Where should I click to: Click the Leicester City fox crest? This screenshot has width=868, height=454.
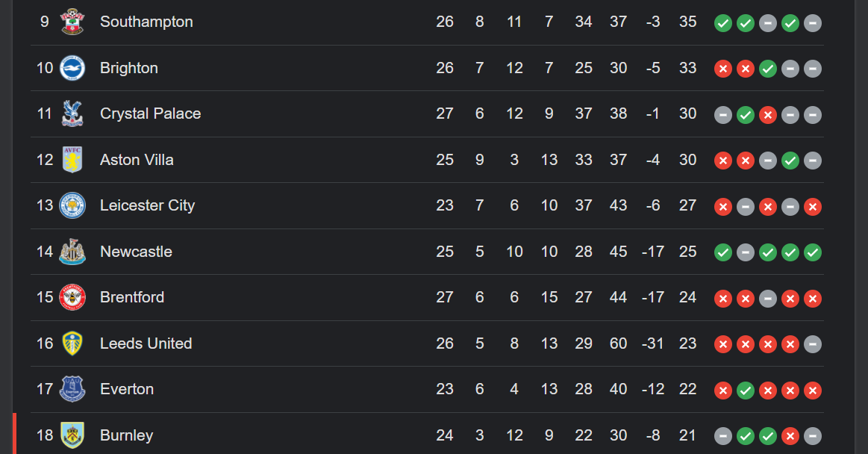coord(72,205)
